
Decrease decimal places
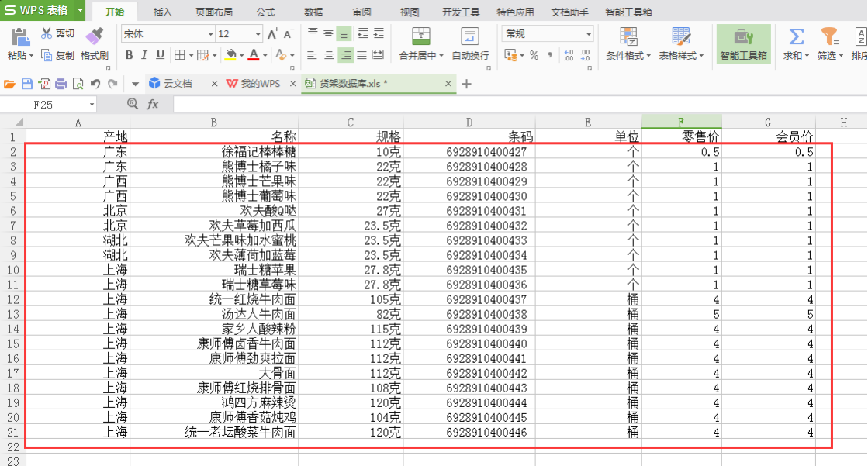point(585,55)
